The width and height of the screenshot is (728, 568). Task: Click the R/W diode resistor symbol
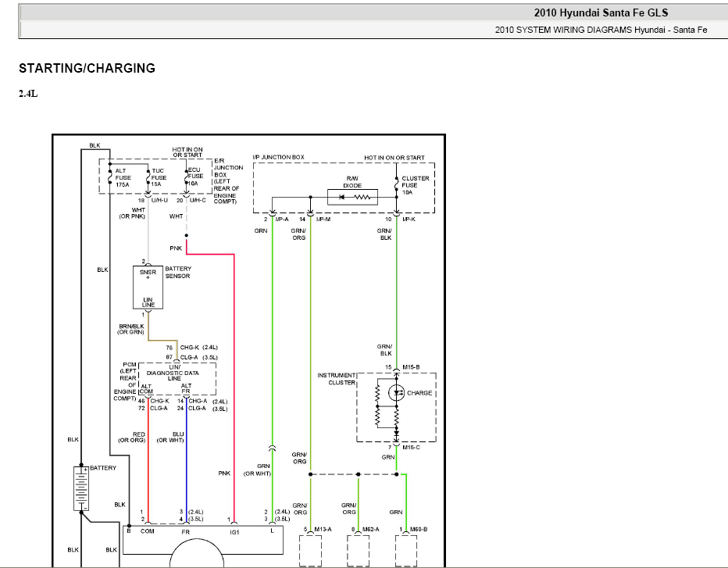pyautogui.click(x=352, y=198)
